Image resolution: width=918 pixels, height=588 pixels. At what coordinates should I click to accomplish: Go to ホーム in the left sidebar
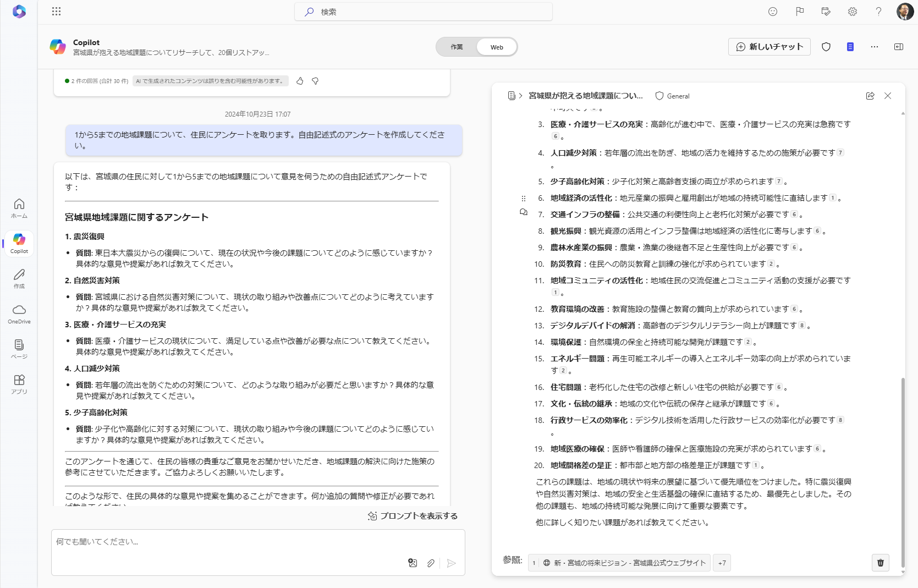point(19,208)
